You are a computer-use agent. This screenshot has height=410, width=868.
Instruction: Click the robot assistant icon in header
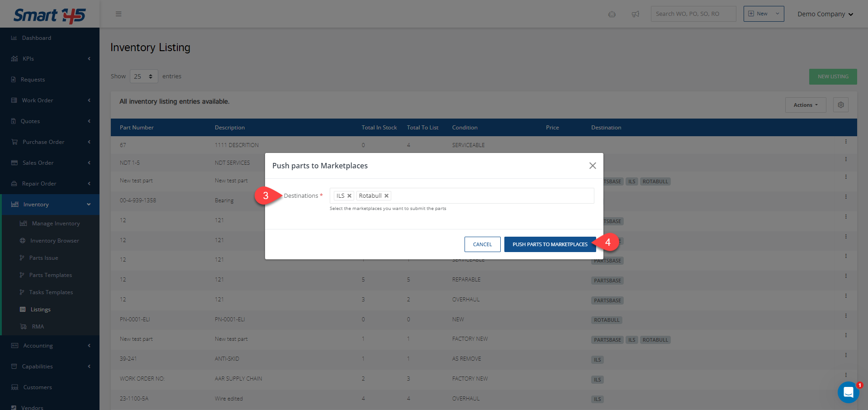(x=612, y=14)
